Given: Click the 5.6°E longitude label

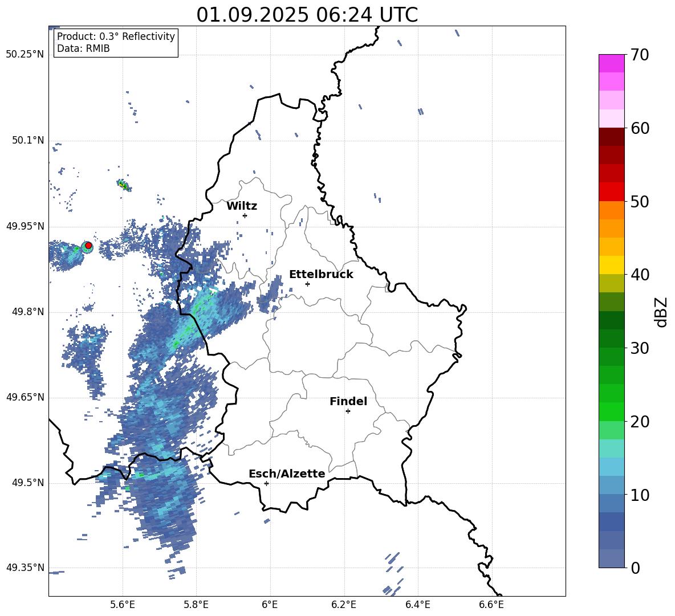Looking at the screenshot, I should coord(123,605).
